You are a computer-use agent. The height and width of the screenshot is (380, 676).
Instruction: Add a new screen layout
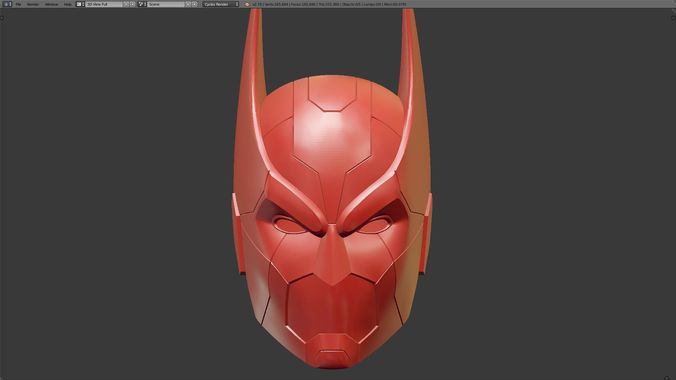coord(126,4)
